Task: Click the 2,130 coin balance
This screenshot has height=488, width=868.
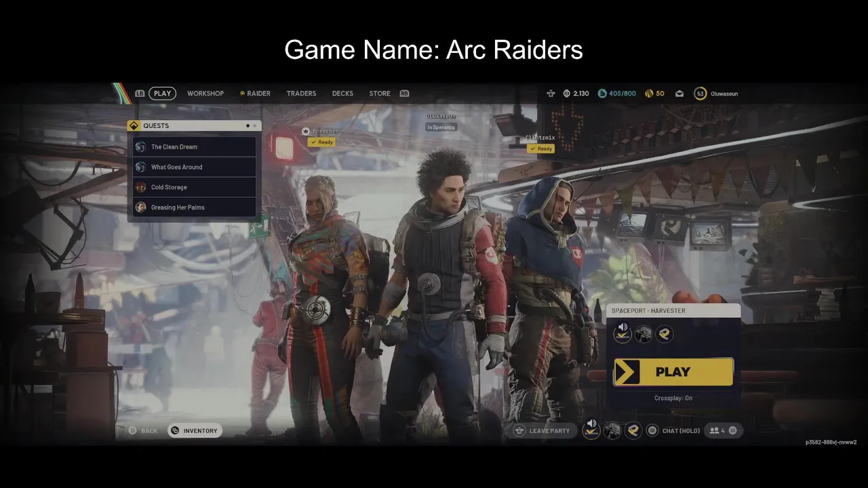Action: (581, 94)
